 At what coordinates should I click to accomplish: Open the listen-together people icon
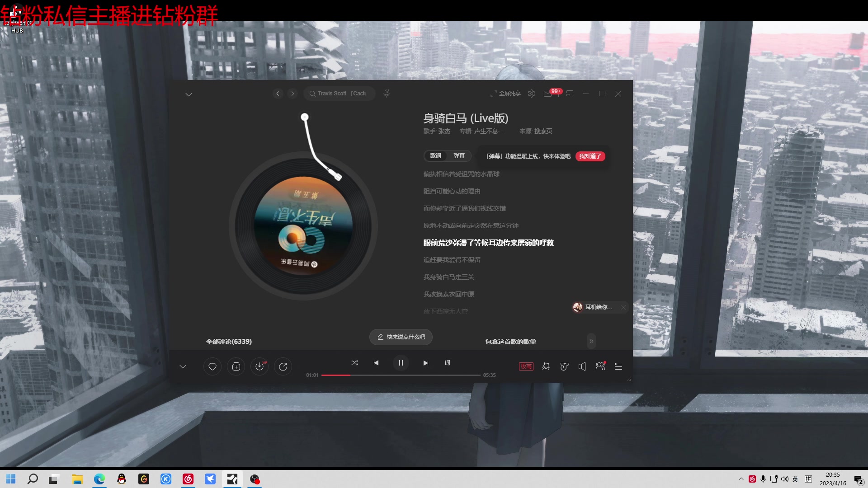coord(600,366)
